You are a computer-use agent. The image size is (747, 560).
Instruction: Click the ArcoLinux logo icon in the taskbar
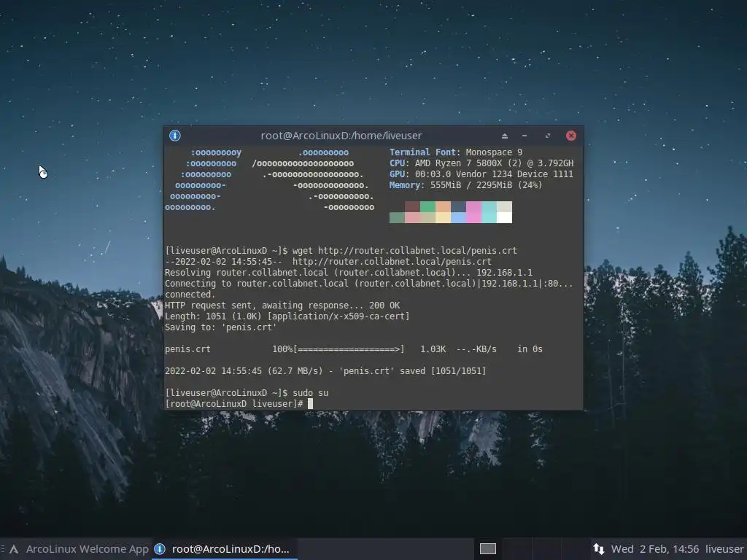pyautogui.click(x=14, y=550)
